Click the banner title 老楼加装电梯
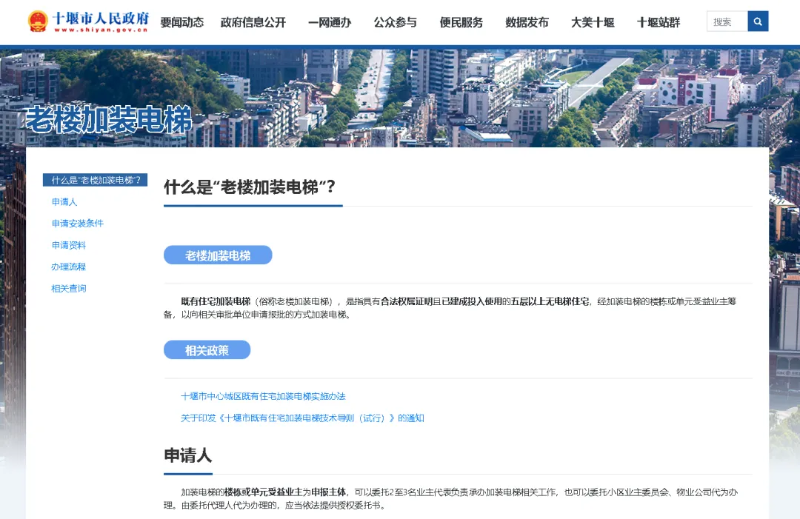 (109, 120)
